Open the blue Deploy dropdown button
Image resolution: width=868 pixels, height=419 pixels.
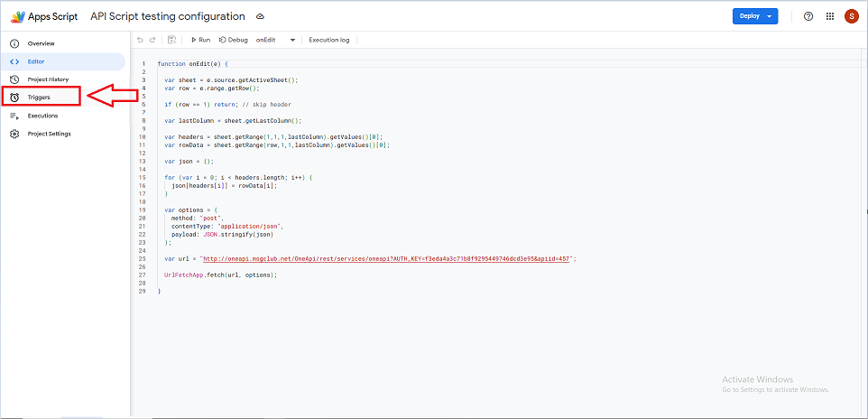click(x=754, y=16)
